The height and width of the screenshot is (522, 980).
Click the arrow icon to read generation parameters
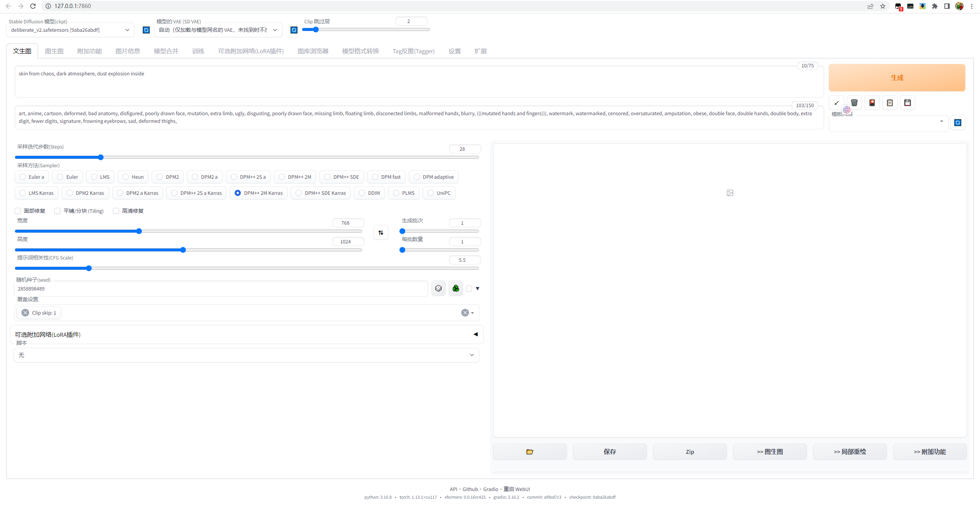tap(836, 103)
